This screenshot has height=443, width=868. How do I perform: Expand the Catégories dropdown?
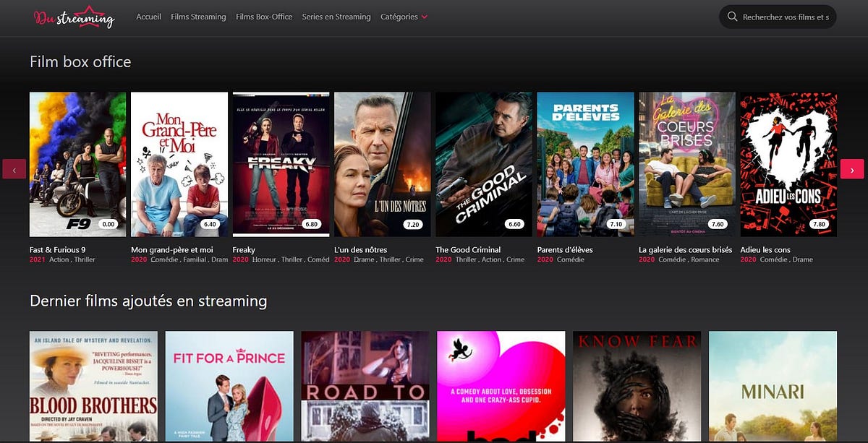pyautogui.click(x=404, y=17)
